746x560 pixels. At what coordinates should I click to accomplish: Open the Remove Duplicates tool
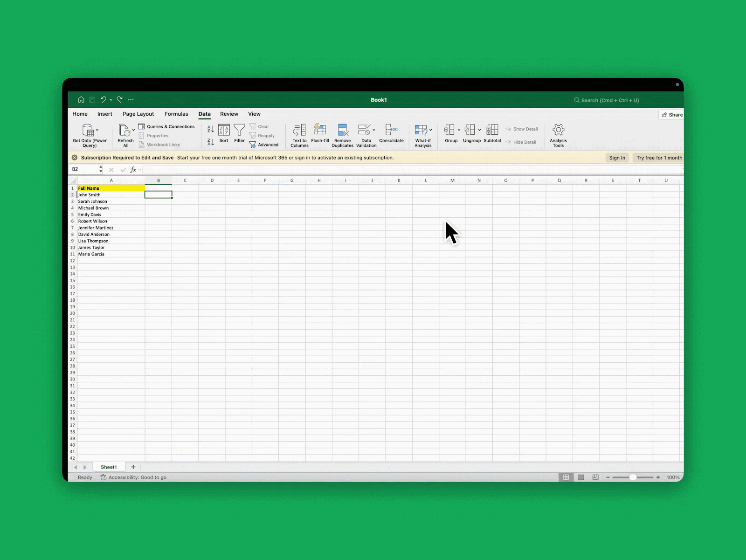343,135
